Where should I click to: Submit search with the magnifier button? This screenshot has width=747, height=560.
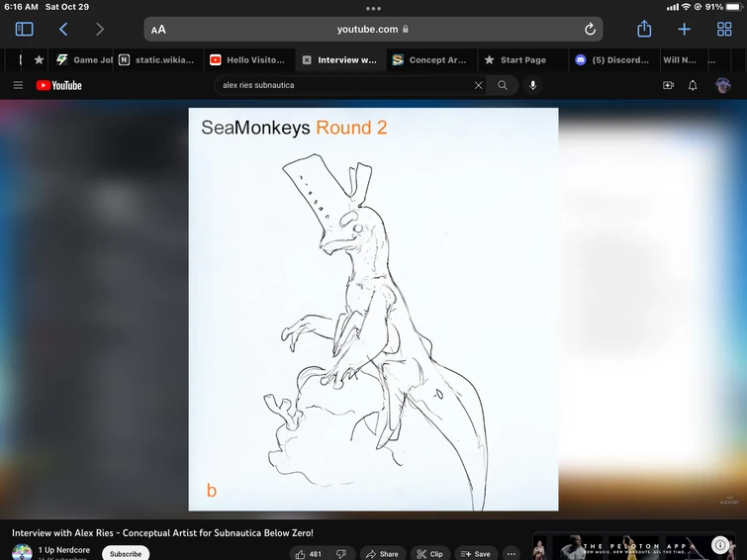[503, 85]
